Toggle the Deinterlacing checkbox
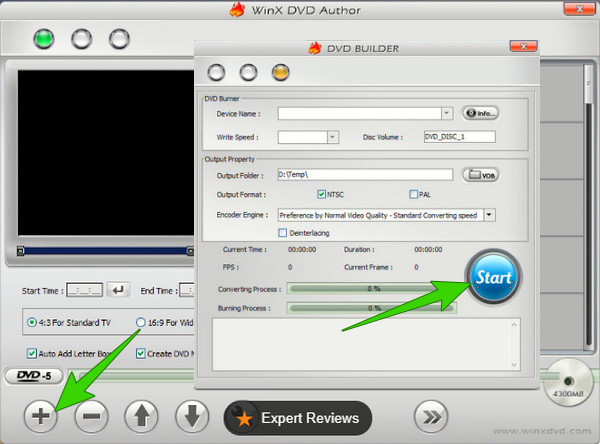This screenshot has height=444, width=600. click(282, 233)
